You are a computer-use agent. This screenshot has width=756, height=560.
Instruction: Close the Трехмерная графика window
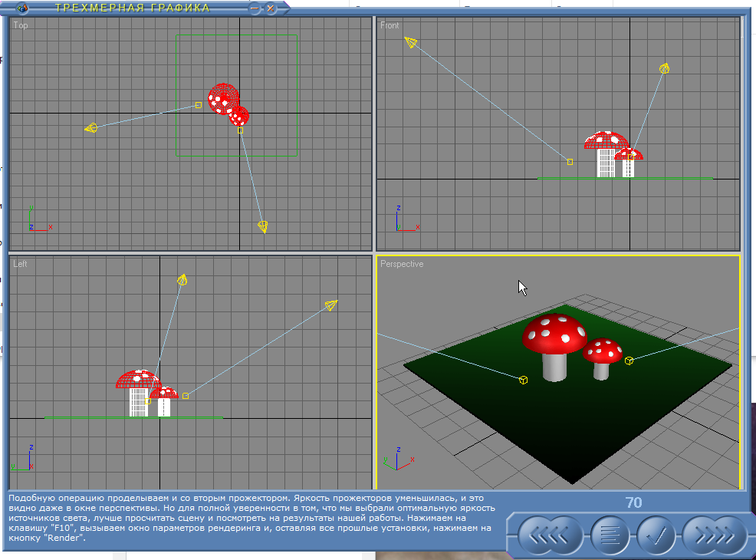click(x=271, y=8)
